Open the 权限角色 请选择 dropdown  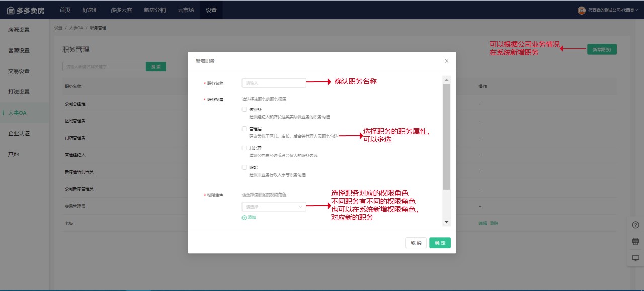274,206
